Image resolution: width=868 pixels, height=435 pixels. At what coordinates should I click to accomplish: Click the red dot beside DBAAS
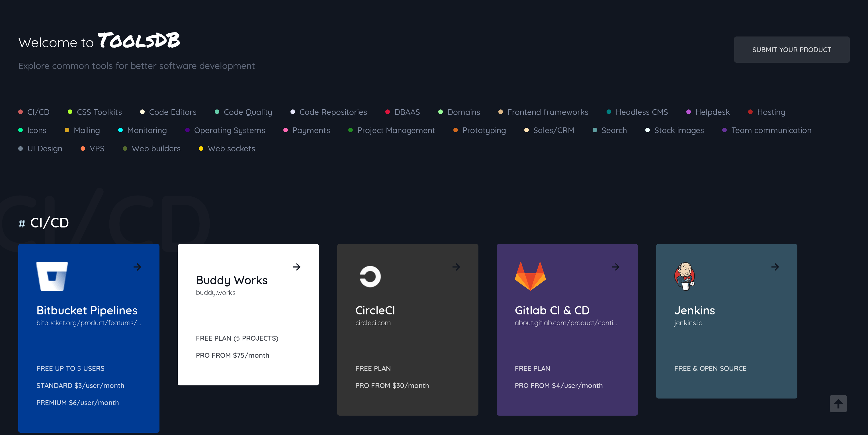tap(388, 112)
